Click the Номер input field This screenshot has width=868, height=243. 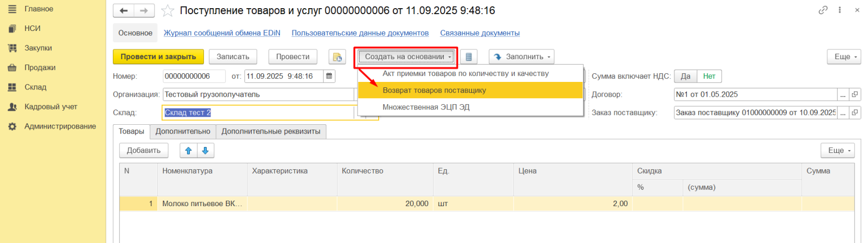[194, 76]
